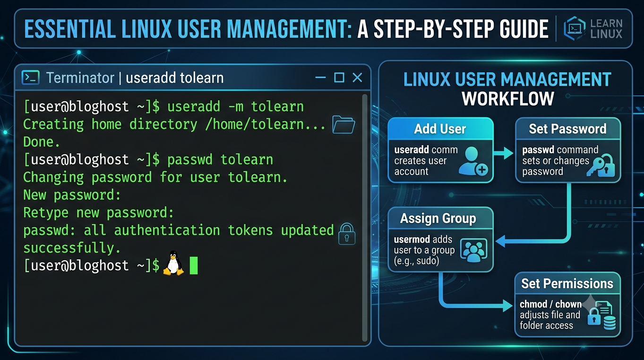Minimize the Terminator window
The height and width of the screenshot is (360, 644).
pyautogui.click(x=320, y=78)
